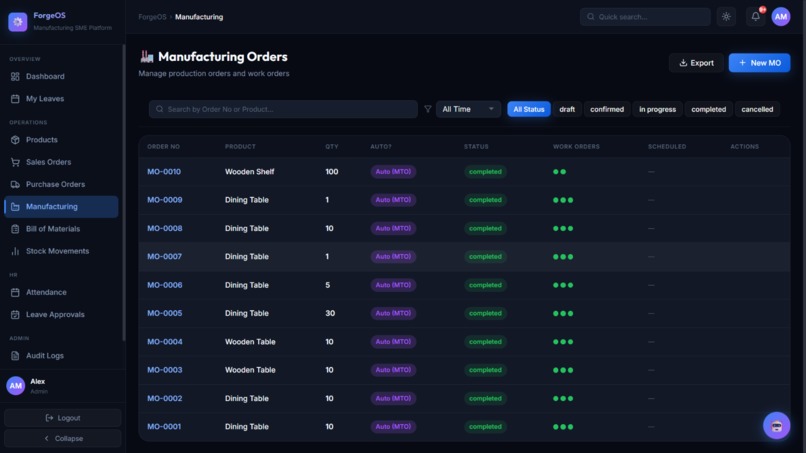Screen dimensions: 806x453
Task: Click the ForgeOS logo icon
Action: pos(17,22)
